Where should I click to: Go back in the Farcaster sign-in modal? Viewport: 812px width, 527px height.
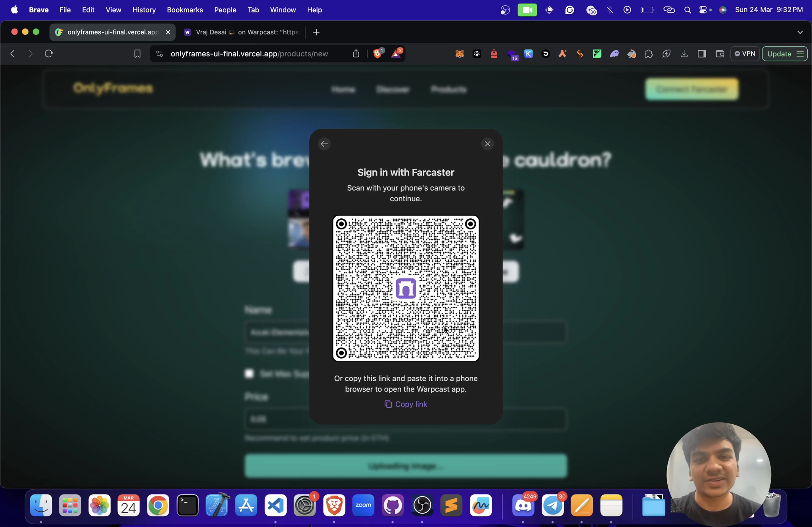click(324, 144)
